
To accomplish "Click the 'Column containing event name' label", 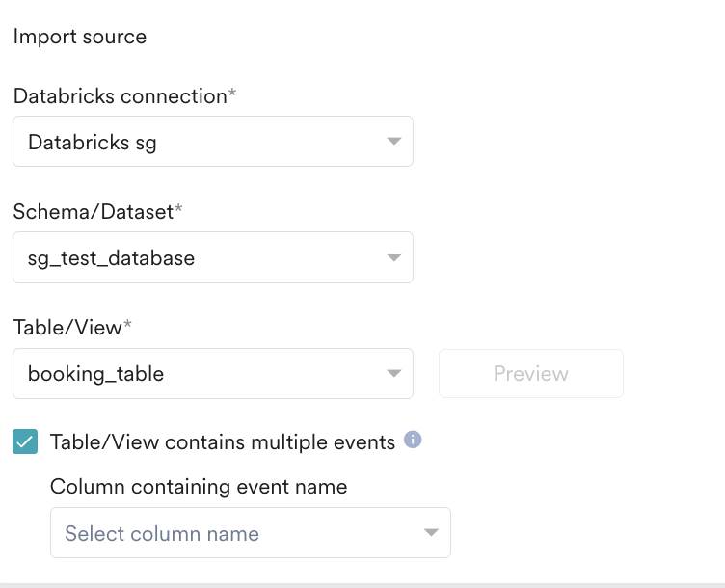I will 199,487.
